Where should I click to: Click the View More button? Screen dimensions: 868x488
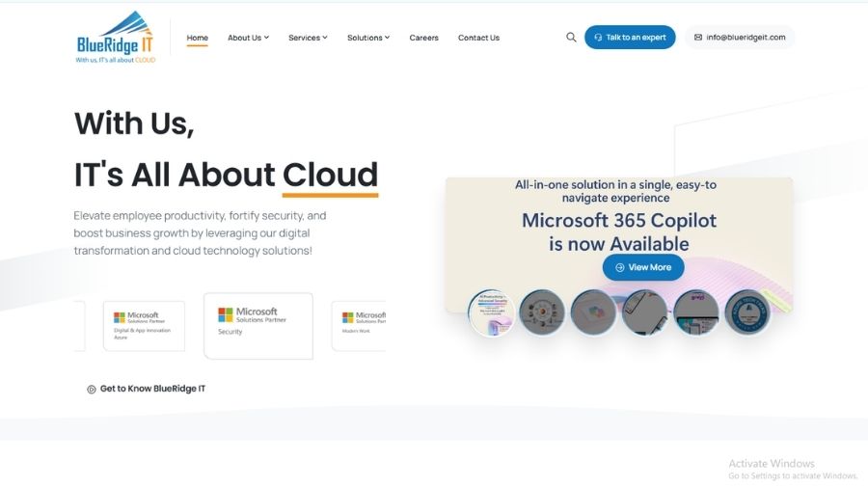click(643, 267)
